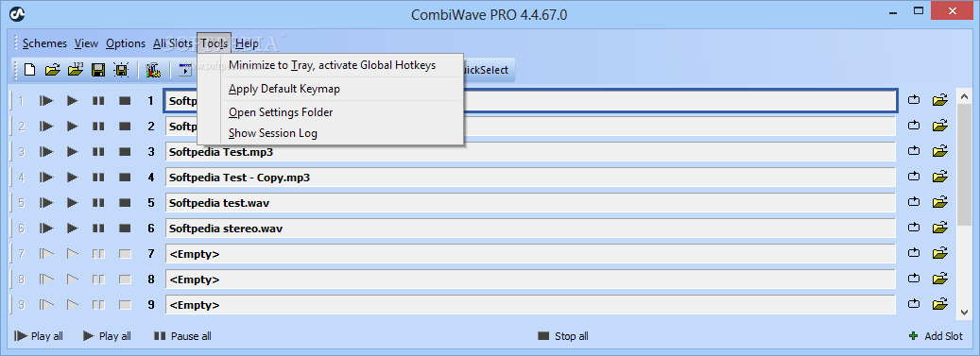Toggle loop icon for empty slot 7
This screenshot has width=980, height=356.
pos(914,254)
